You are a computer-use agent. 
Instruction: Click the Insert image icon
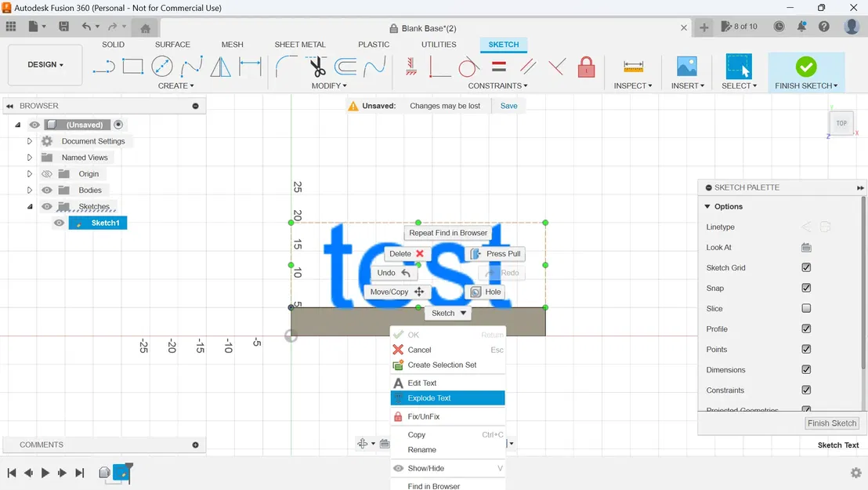click(687, 67)
